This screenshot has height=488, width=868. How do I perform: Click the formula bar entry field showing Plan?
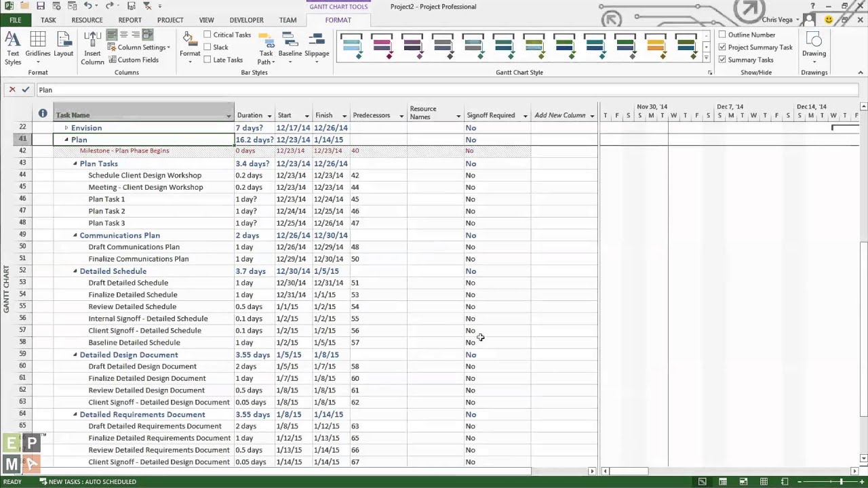(448, 89)
